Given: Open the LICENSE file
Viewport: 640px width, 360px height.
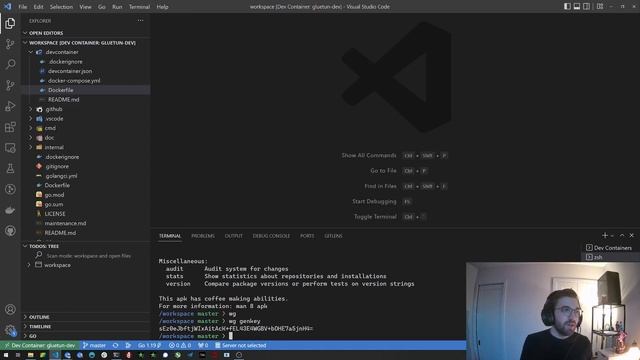Looking at the screenshot, I should (86, 214).
